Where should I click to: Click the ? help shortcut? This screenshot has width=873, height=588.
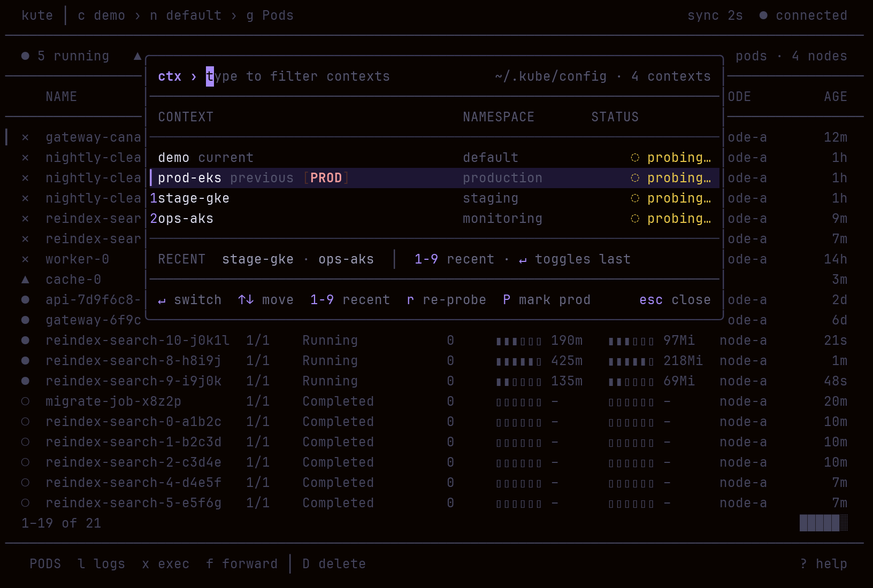tap(824, 564)
